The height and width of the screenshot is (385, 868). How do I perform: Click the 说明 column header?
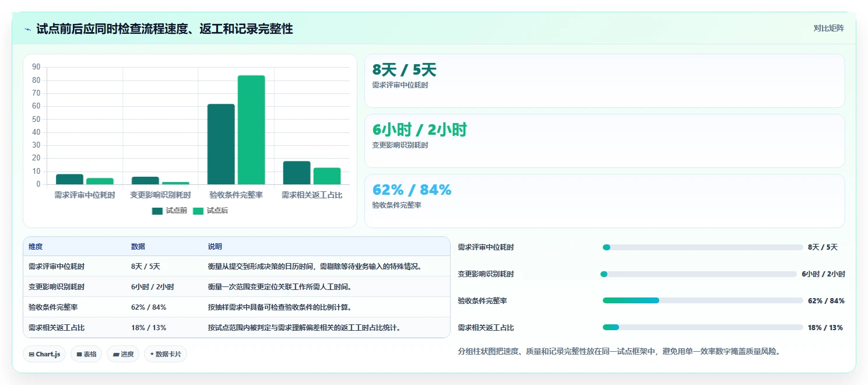[215, 247]
